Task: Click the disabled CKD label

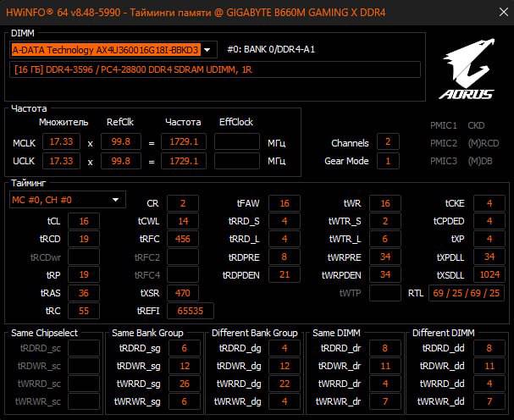Action: [x=476, y=125]
